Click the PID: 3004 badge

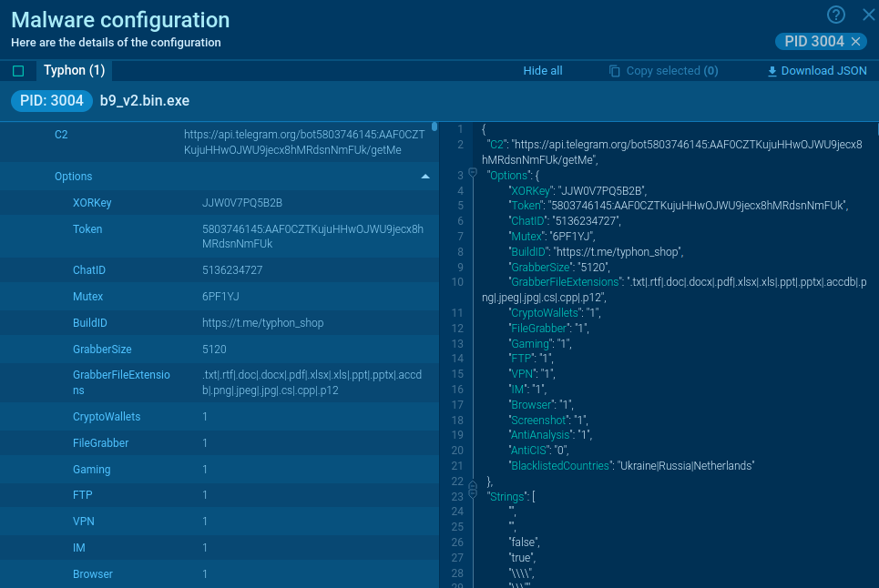52,101
